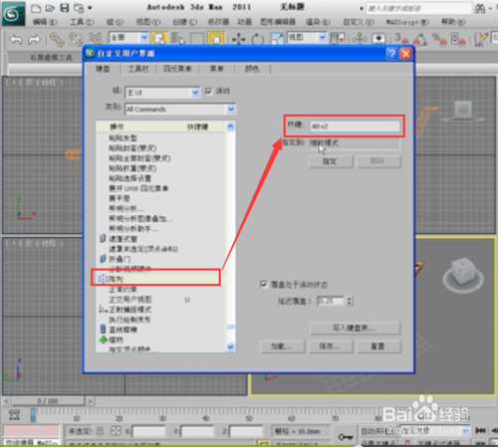Click the X coordinate field in status bar

pos(148,431)
